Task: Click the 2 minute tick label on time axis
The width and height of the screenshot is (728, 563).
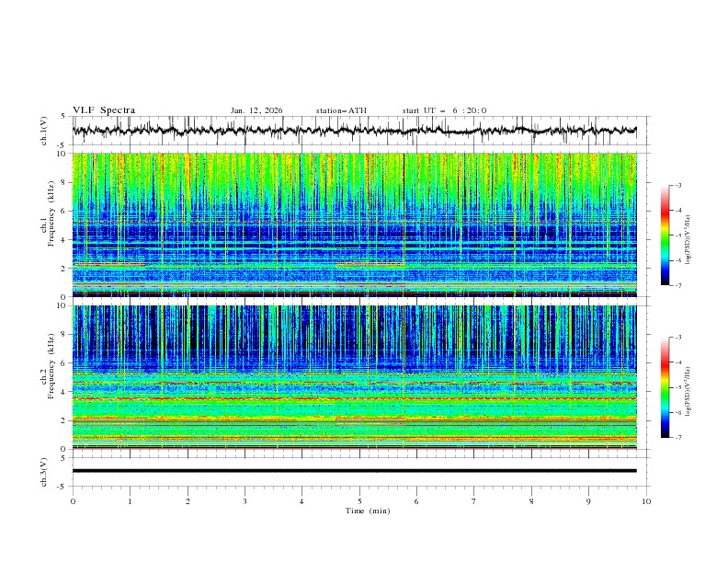Action: [x=188, y=500]
